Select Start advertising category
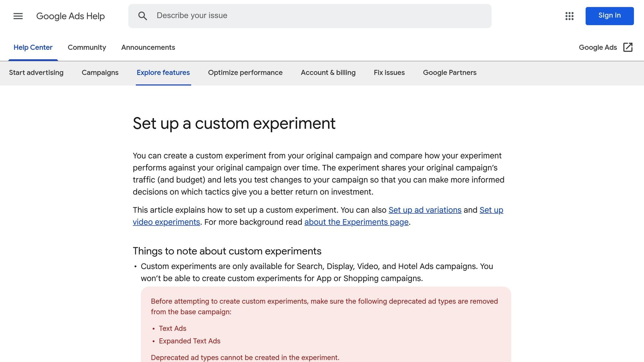This screenshot has height=362, width=644. tap(36, 73)
